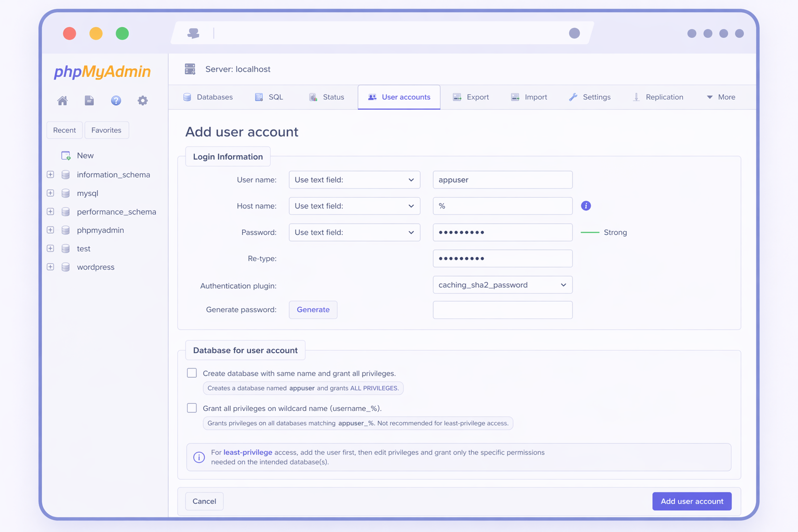Click the phpMyAdmin home icon

click(62, 100)
